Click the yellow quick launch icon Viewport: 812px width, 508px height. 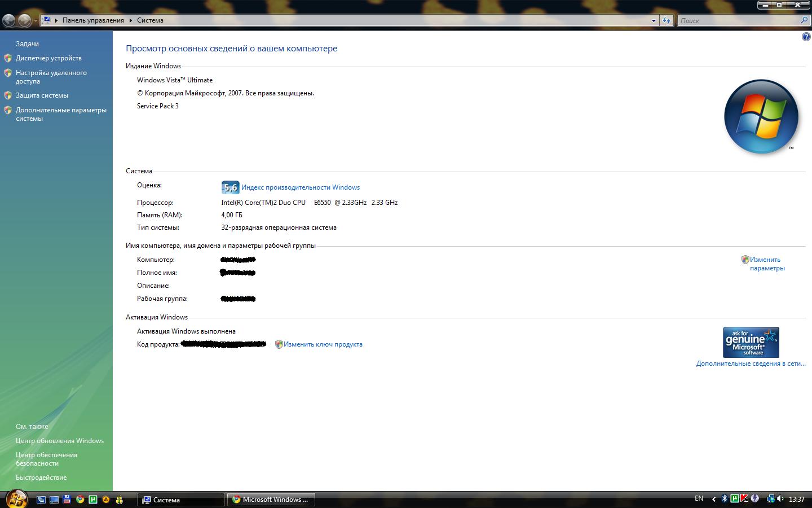pos(119,500)
